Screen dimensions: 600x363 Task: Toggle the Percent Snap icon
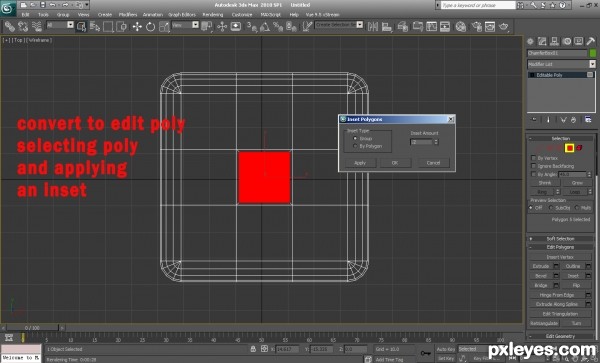tap(278, 26)
